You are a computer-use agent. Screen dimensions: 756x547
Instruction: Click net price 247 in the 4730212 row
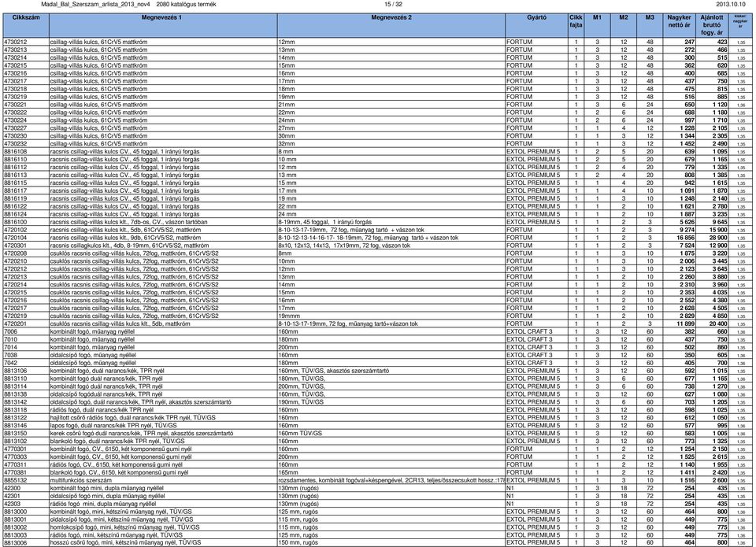click(x=690, y=42)
